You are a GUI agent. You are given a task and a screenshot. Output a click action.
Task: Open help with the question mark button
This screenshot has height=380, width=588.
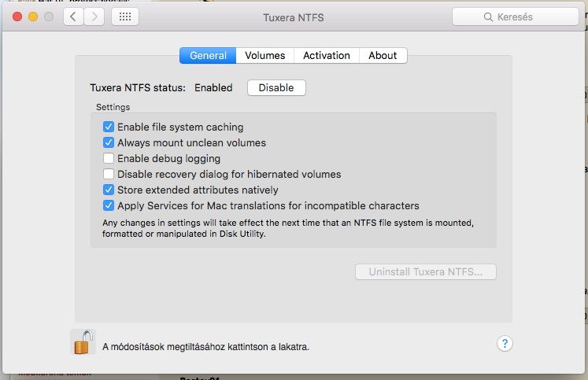pos(505,343)
